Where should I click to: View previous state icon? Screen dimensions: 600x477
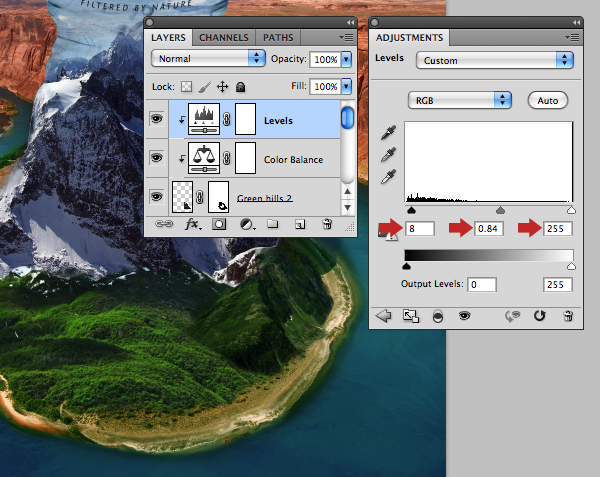tap(513, 316)
